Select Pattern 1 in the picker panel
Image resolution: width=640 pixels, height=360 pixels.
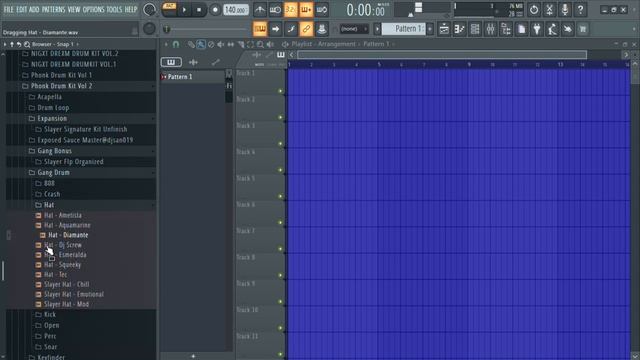point(193,77)
